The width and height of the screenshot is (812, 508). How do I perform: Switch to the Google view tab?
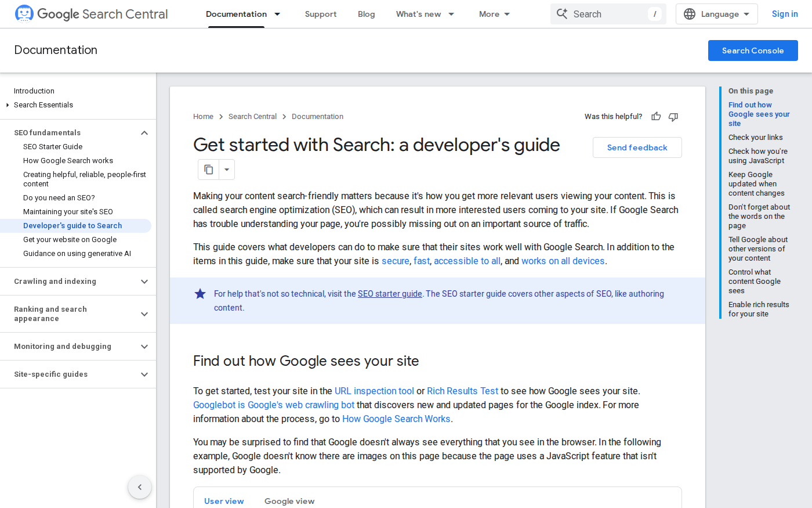pos(289,501)
